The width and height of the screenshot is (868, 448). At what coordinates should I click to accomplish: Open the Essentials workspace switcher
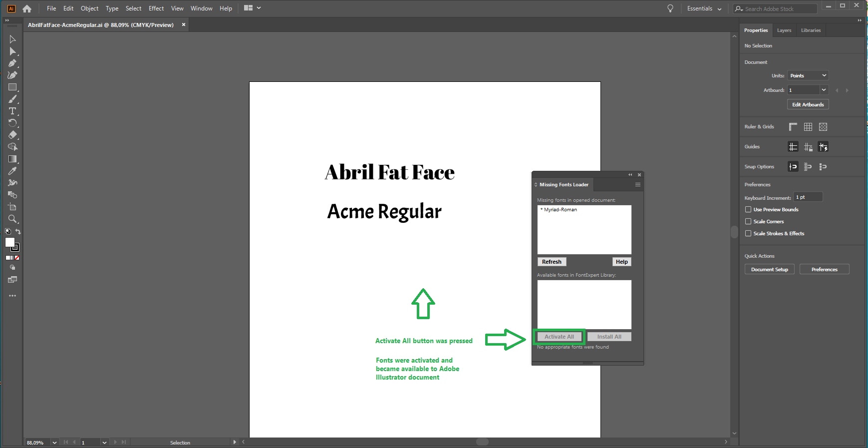704,8
